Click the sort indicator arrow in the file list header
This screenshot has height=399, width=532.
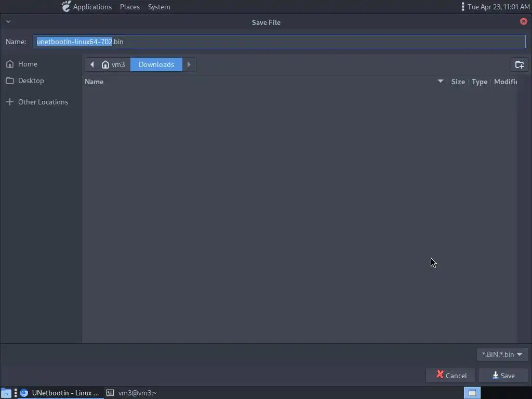click(x=440, y=81)
